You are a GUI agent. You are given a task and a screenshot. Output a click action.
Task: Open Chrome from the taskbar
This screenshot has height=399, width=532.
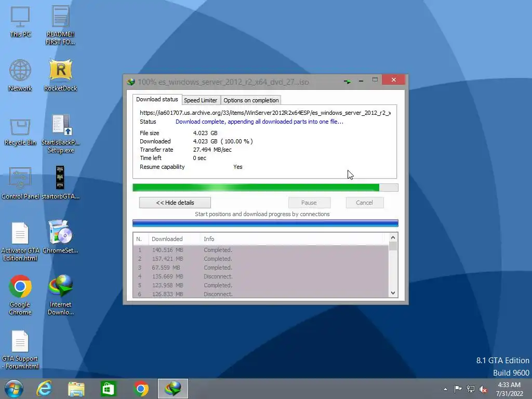141,389
